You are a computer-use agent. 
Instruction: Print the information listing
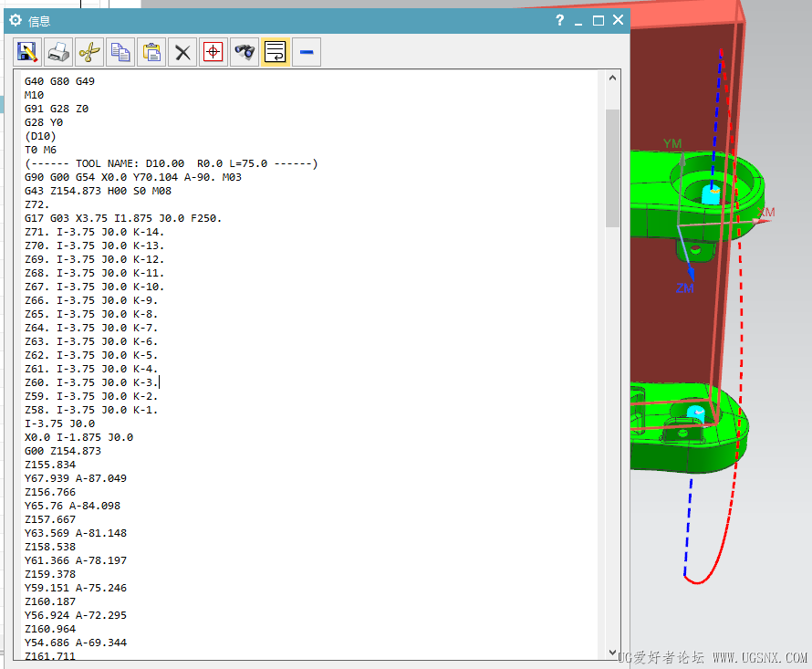click(58, 52)
